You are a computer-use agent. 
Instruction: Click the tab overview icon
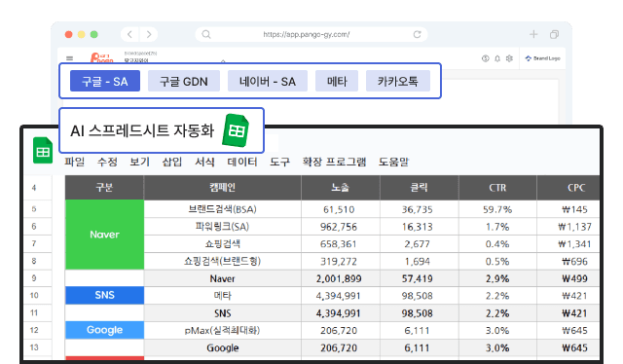pyautogui.click(x=554, y=35)
